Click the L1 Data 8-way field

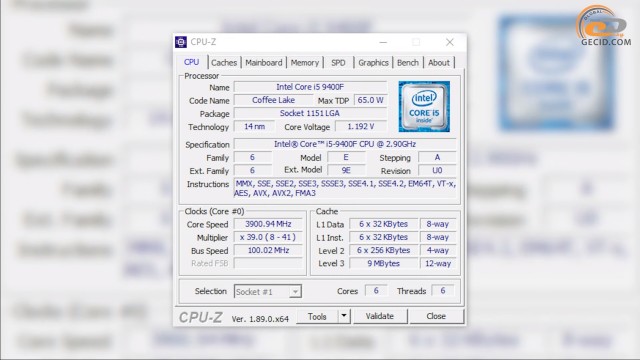click(x=438, y=224)
